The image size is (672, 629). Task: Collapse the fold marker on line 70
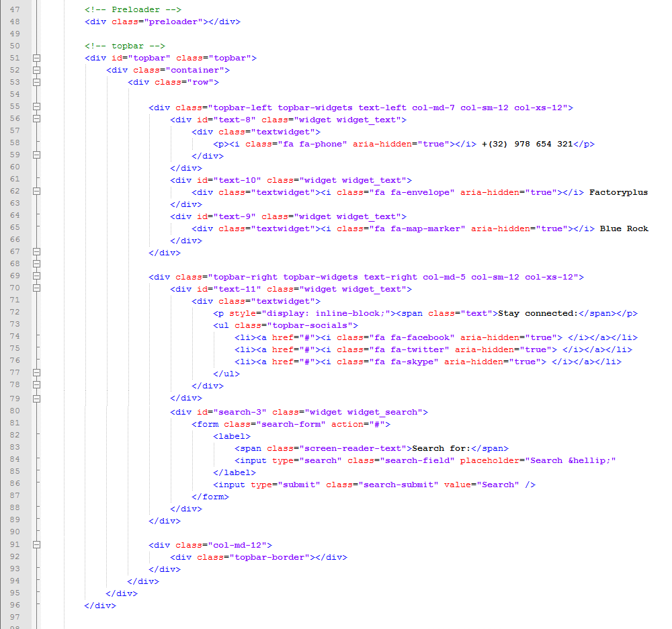coord(36,288)
